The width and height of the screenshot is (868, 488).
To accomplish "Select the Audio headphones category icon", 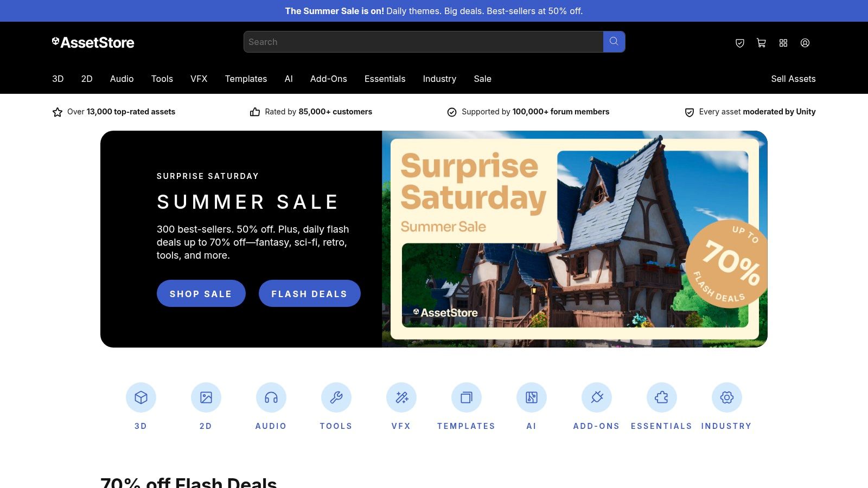I will coord(271,397).
